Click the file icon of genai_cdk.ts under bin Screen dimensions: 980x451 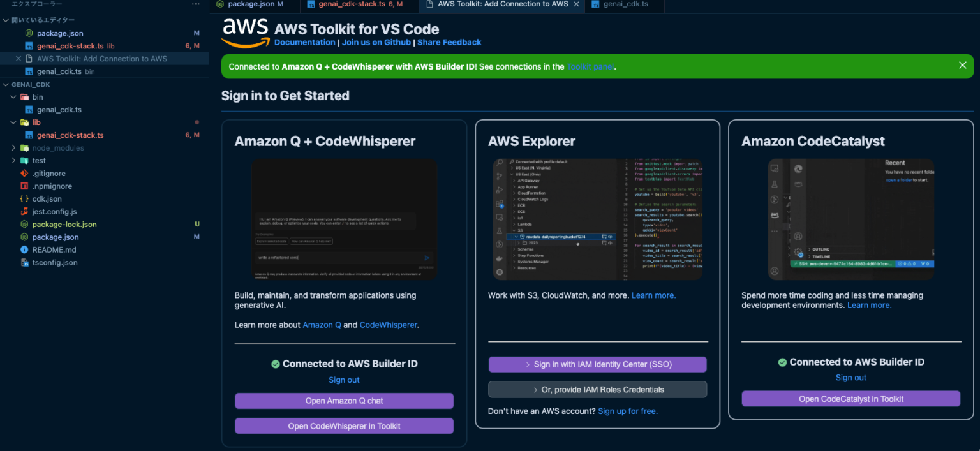[28, 109]
